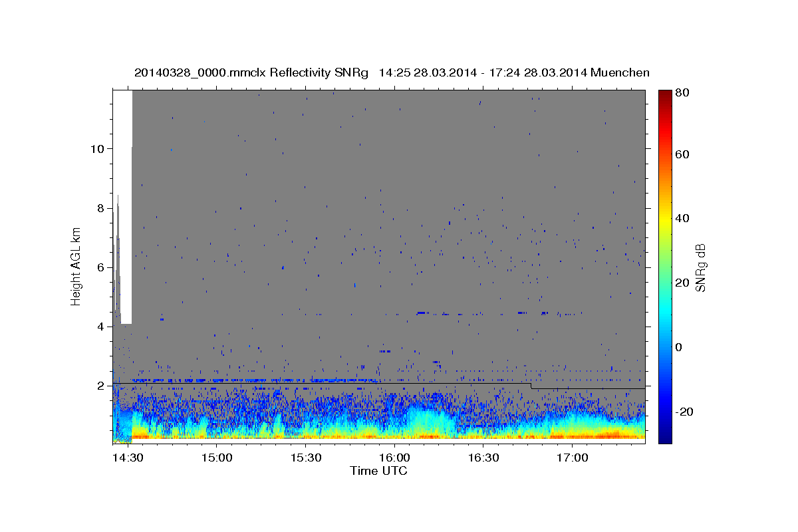Click the colorbar value 20

[x=684, y=283]
